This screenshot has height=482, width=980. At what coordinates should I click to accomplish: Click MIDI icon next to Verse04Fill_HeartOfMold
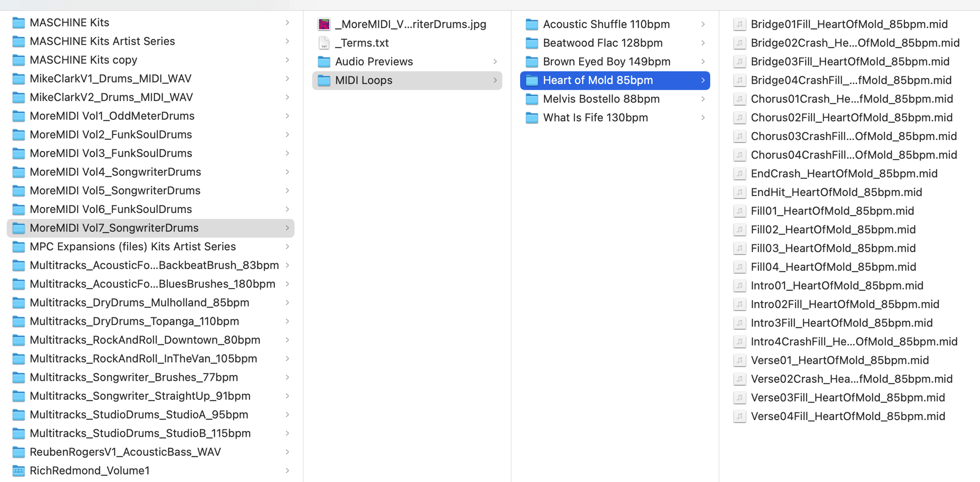click(739, 417)
